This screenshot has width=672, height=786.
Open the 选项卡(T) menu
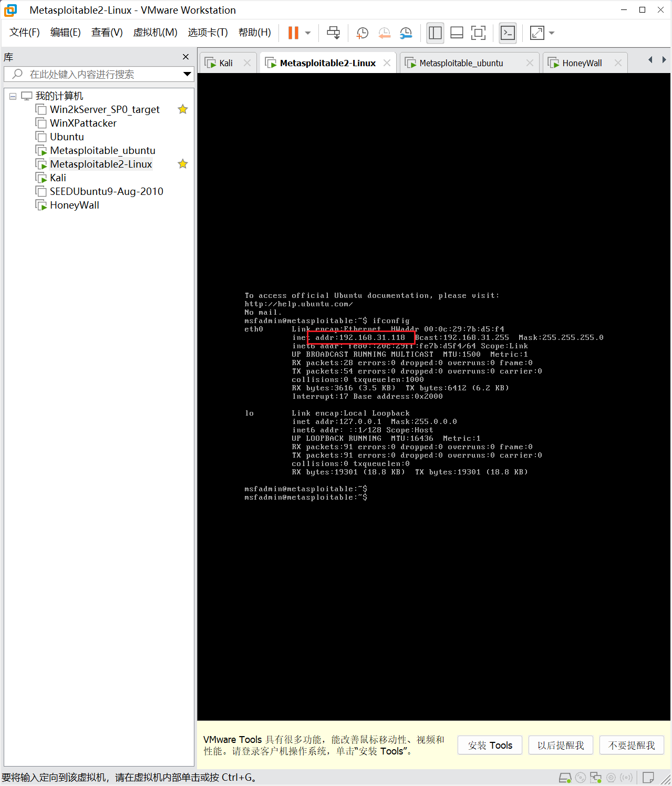coord(208,33)
